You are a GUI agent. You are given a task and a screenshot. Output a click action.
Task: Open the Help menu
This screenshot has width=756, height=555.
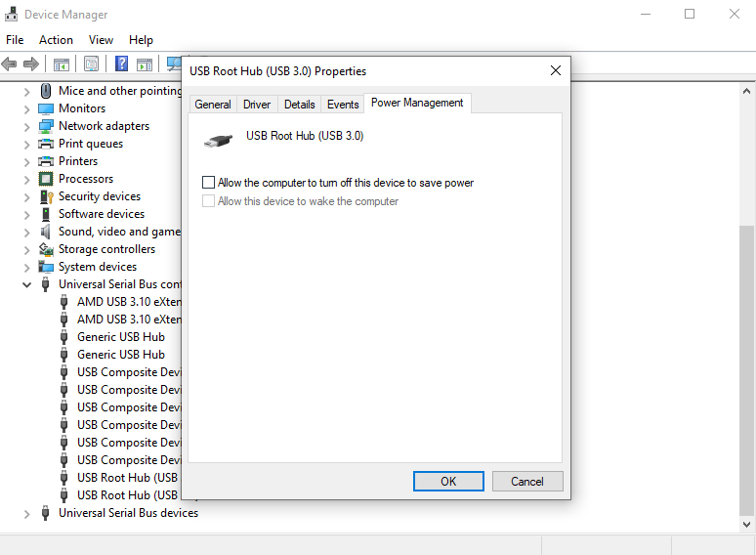tap(141, 40)
